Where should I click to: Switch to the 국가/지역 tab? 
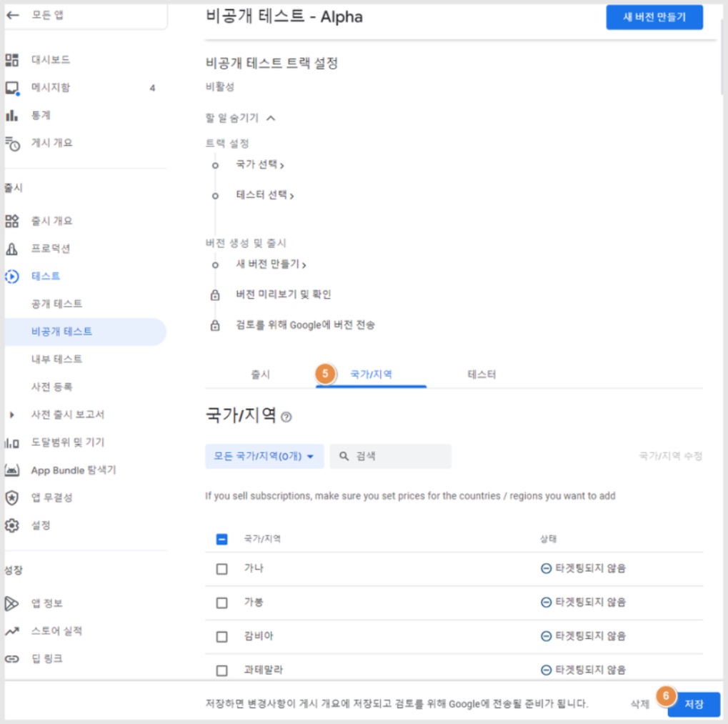coord(371,375)
